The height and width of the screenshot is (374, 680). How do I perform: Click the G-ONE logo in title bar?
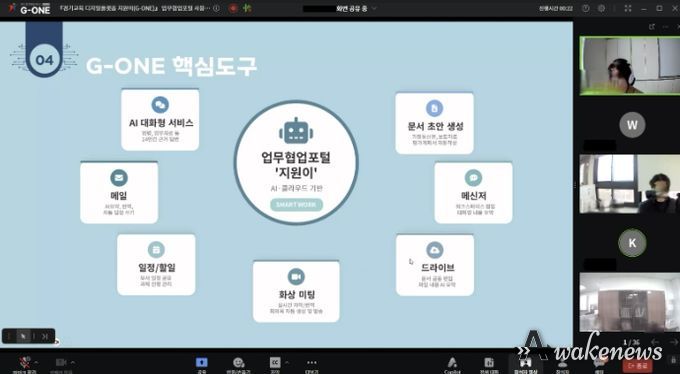click(x=29, y=8)
